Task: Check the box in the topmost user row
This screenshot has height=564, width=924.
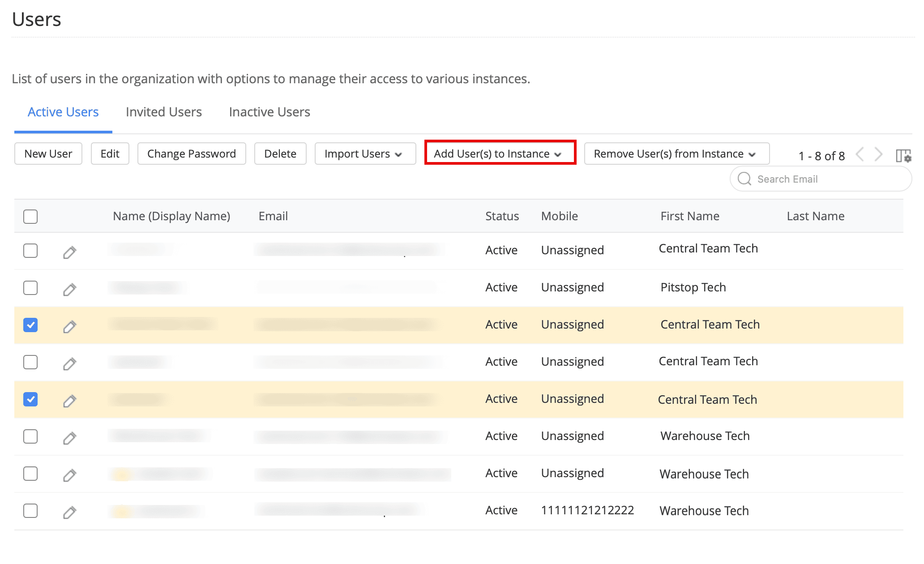Action: (x=30, y=250)
